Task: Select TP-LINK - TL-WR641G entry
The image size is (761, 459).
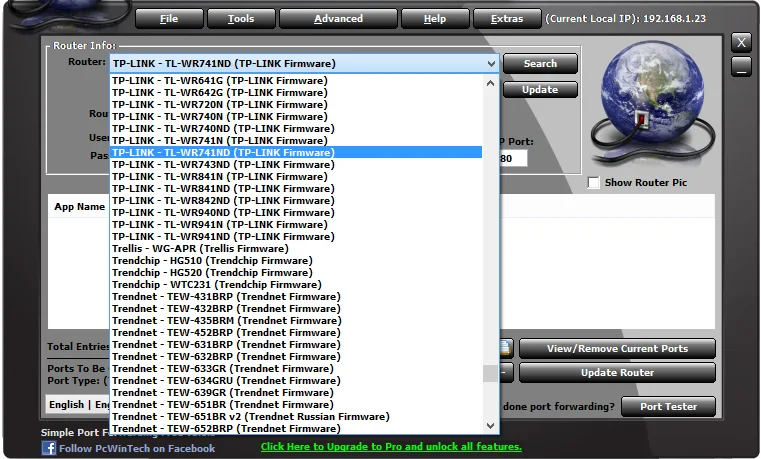Action: (x=296, y=81)
